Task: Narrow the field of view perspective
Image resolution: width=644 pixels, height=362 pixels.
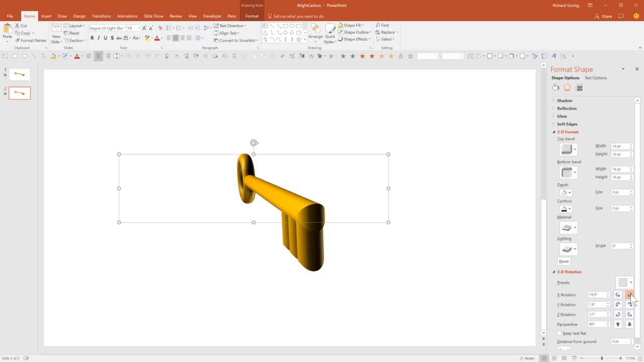Action: pos(618,324)
